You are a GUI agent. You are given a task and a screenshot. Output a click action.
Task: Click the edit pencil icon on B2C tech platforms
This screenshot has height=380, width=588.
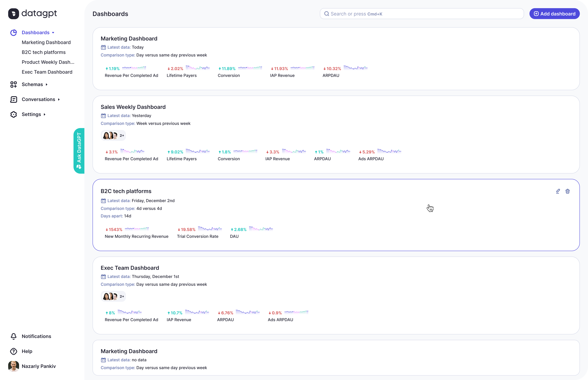[558, 191]
